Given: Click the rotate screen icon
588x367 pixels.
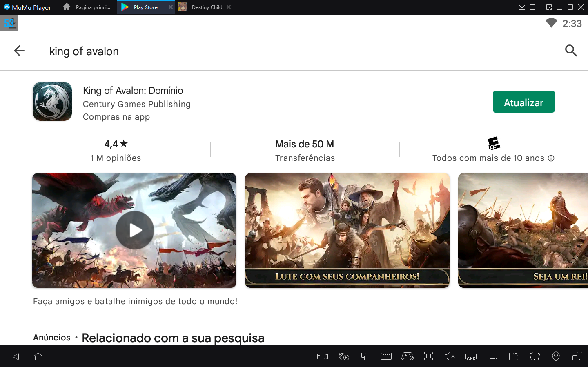Looking at the screenshot, I should click(577, 356).
